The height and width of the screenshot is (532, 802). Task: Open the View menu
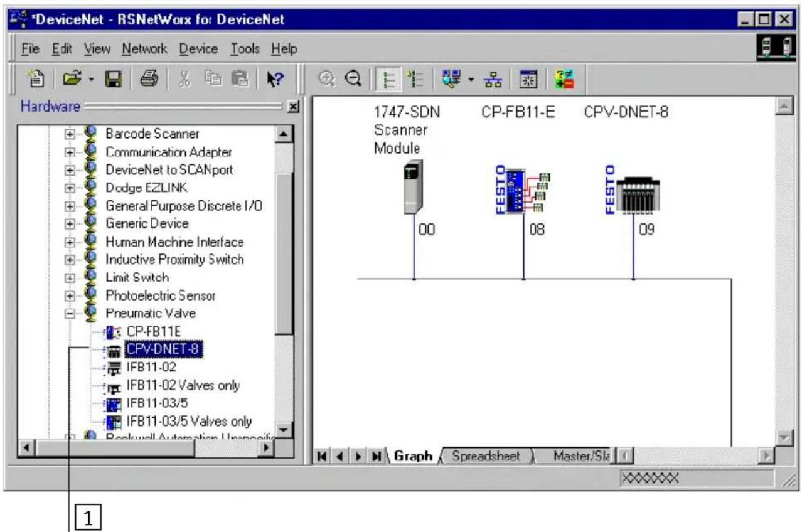(97, 48)
